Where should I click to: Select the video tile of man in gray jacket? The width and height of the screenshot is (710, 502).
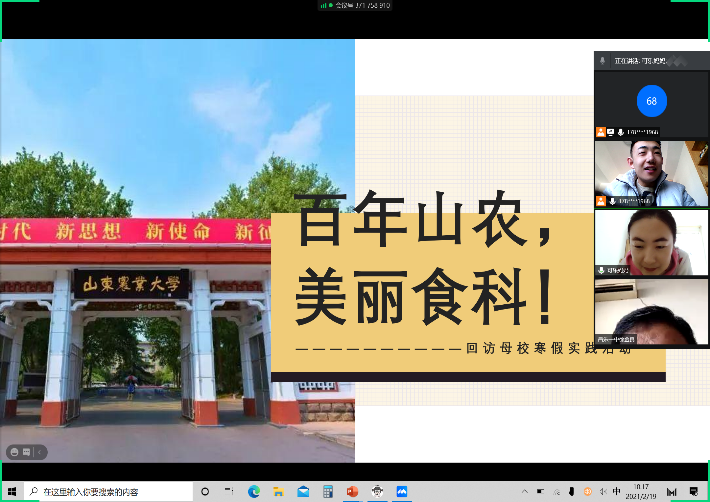point(651,172)
